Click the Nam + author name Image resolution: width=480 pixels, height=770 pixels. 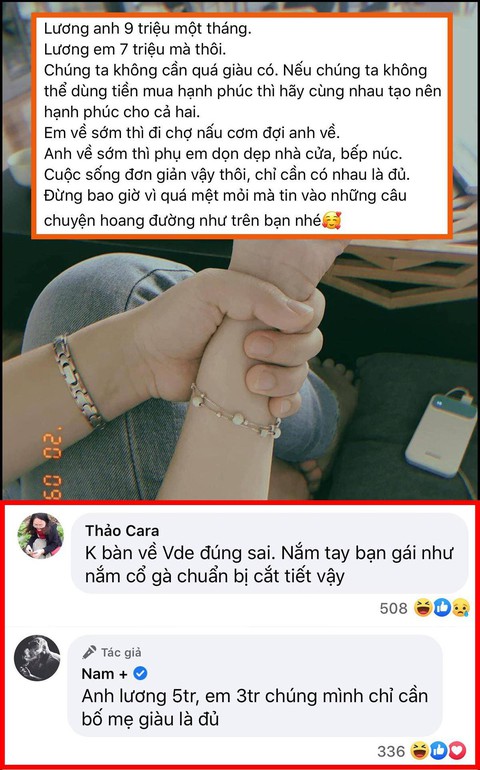[x=104, y=674]
